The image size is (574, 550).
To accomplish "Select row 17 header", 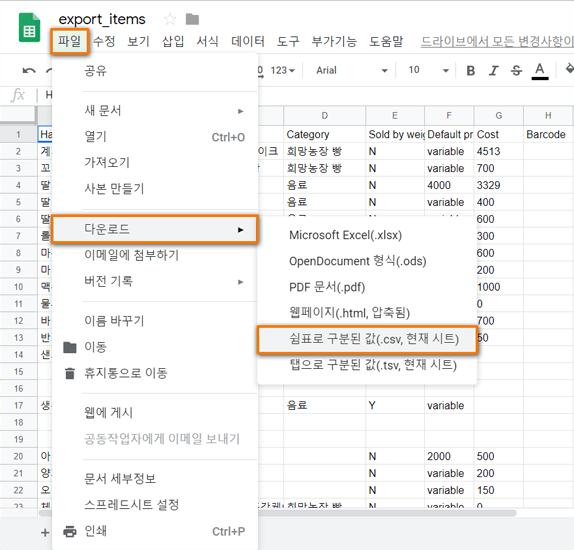I will [x=18, y=405].
